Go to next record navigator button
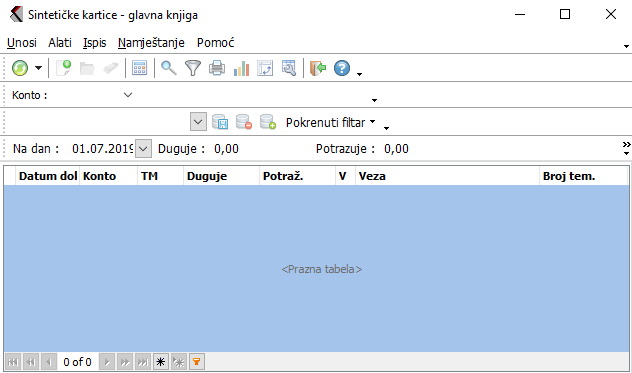The width and height of the screenshot is (632, 373). click(x=107, y=362)
